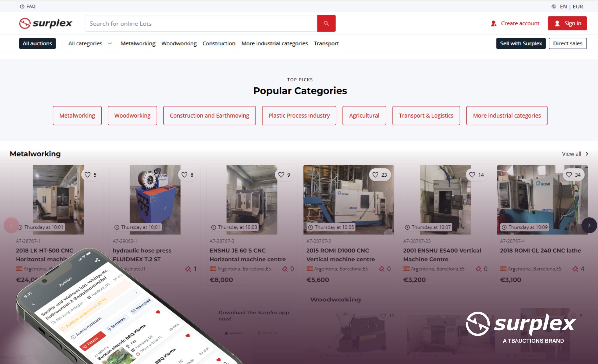
Task: Click the Create account person icon
Action: pyautogui.click(x=494, y=24)
